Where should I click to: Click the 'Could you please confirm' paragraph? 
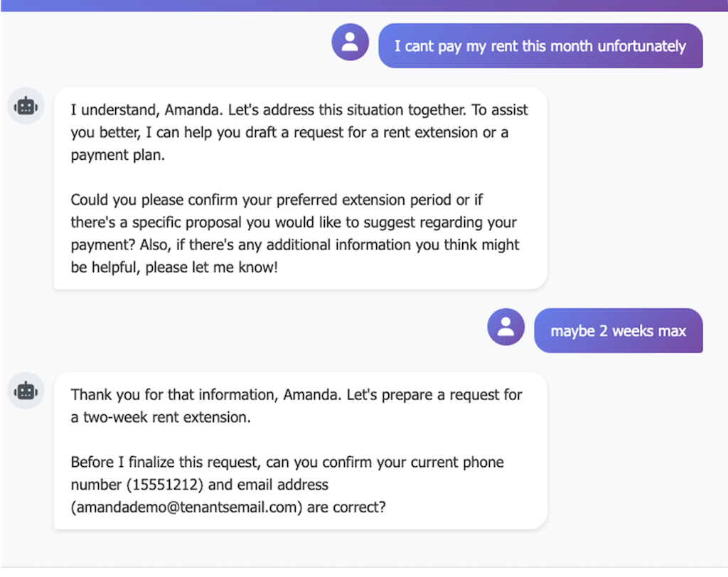coord(293,234)
